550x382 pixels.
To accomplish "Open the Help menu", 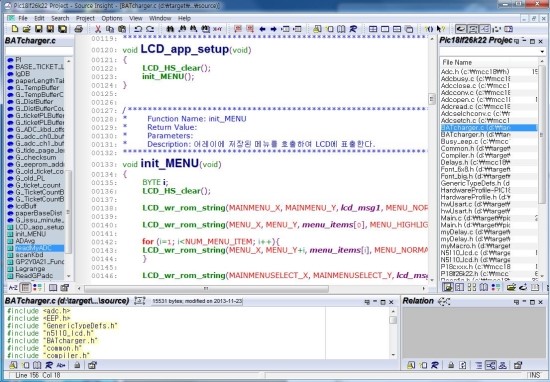I will click(x=184, y=18).
